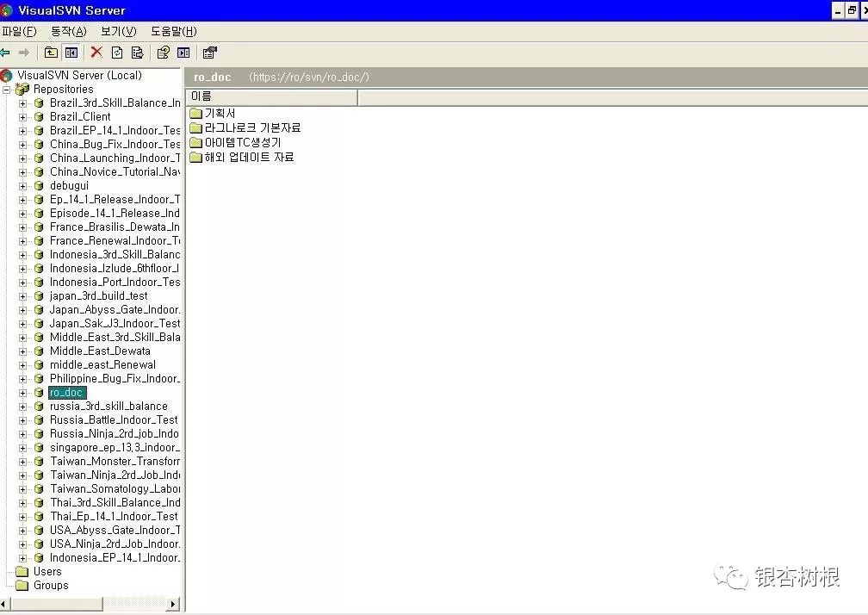Select the Episode_14_1_Release repository label

pyautogui.click(x=115, y=214)
